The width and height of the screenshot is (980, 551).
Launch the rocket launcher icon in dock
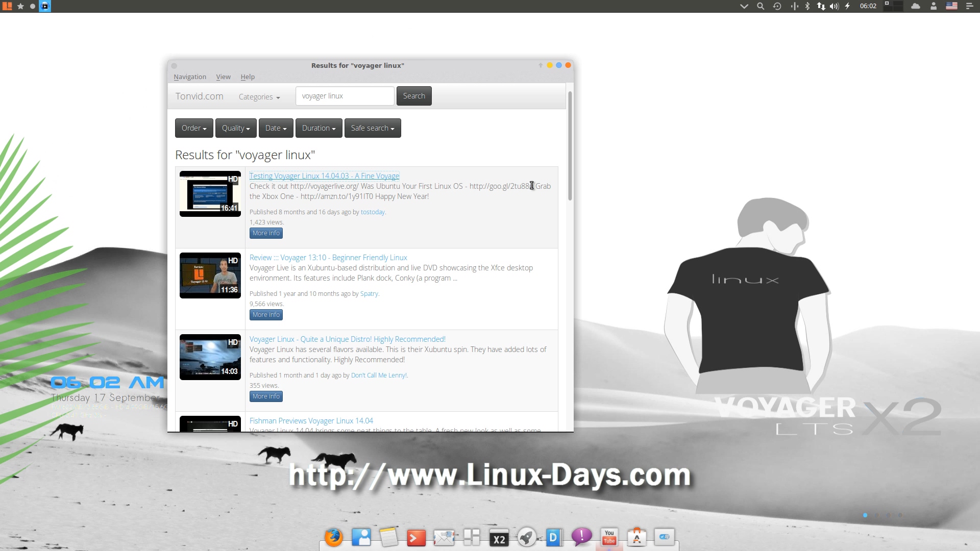[x=527, y=537]
